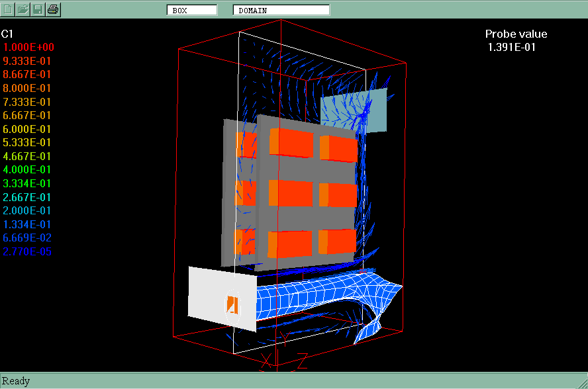Viewport: 588px width, 389px height.
Task: Click the orange 8.000E-01 legend value
Action: tap(28, 88)
